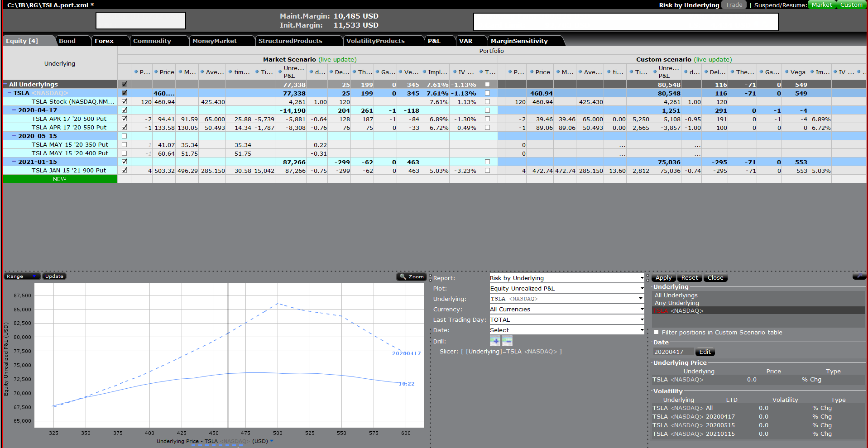Image resolution: width=868 pixels, height=448 pixels.
Task: Open the MarginSensitivity tab
Action: pyautogui.click(x=525, y=41)
